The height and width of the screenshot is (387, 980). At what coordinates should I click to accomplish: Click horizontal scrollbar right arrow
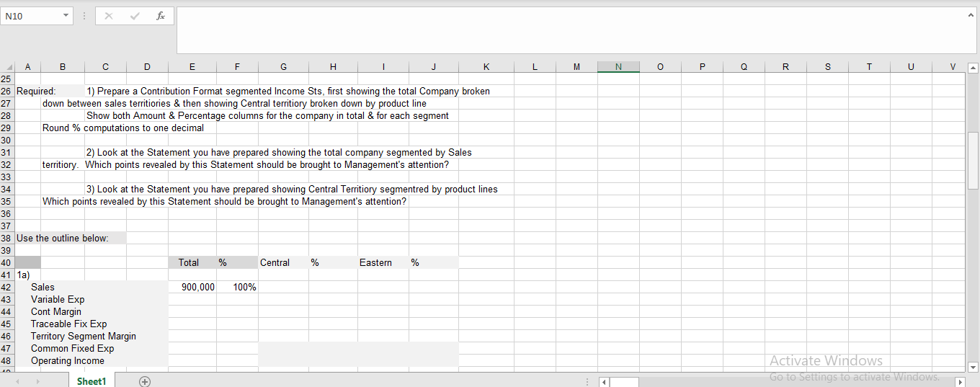(x=959, y=381)
